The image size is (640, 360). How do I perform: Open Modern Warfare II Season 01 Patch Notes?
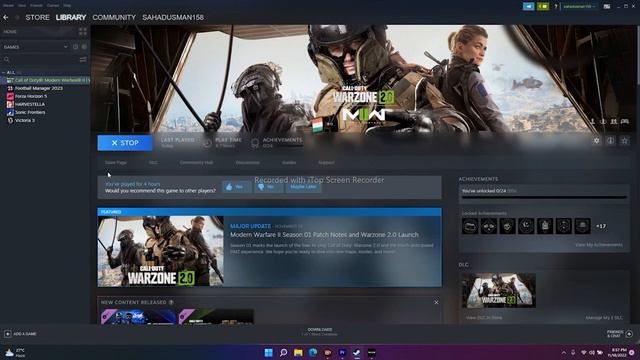[324, 235]
